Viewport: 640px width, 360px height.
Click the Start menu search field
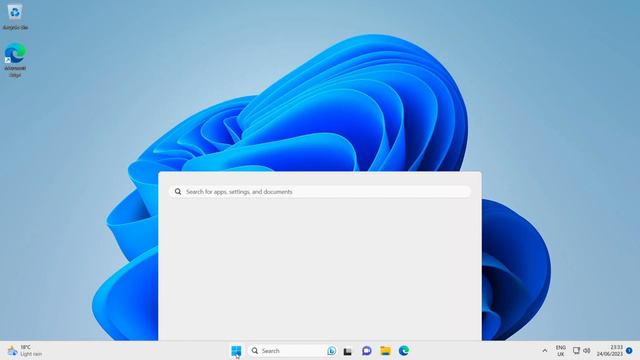click(x=320, y=191)
